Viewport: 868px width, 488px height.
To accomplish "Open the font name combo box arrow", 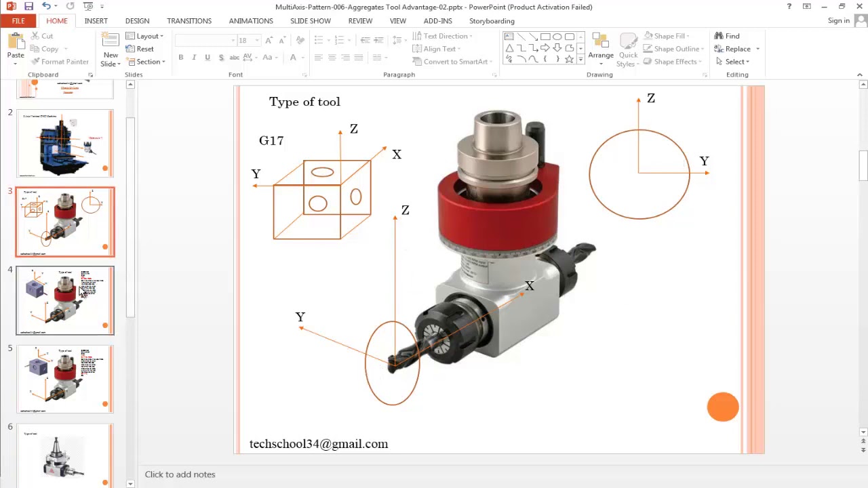I will click(233, 41).
